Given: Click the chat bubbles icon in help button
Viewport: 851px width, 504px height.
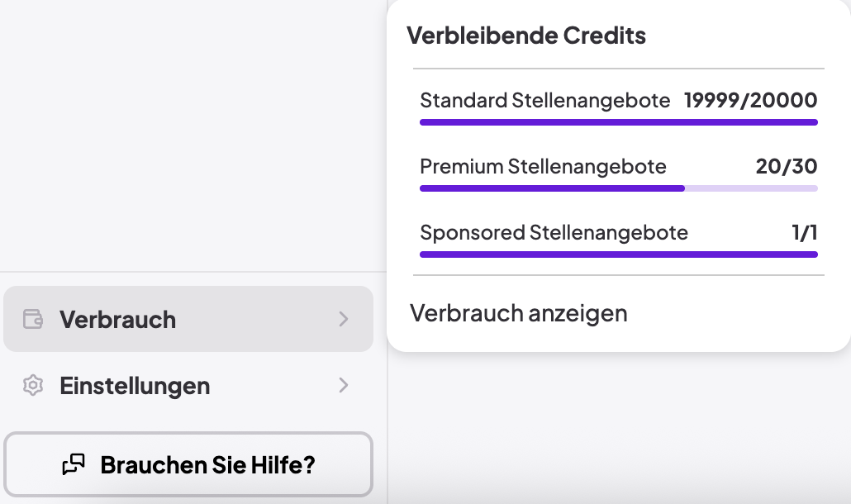Looking at the screenshot, I should 74,464.
